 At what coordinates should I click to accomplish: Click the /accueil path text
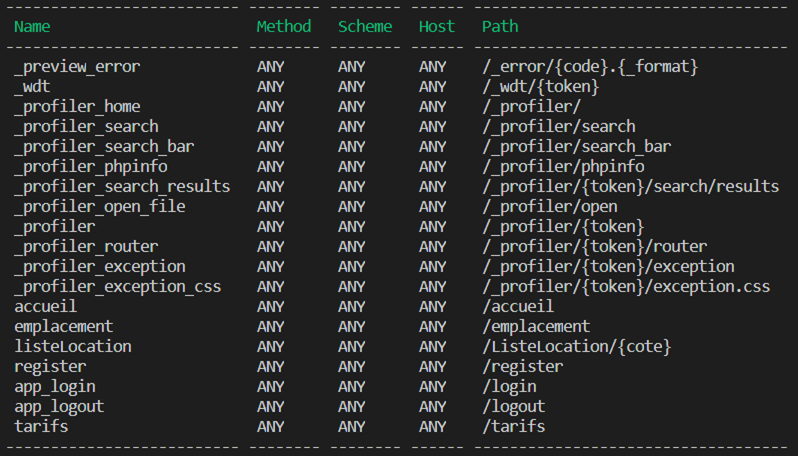tap(518, 307)
